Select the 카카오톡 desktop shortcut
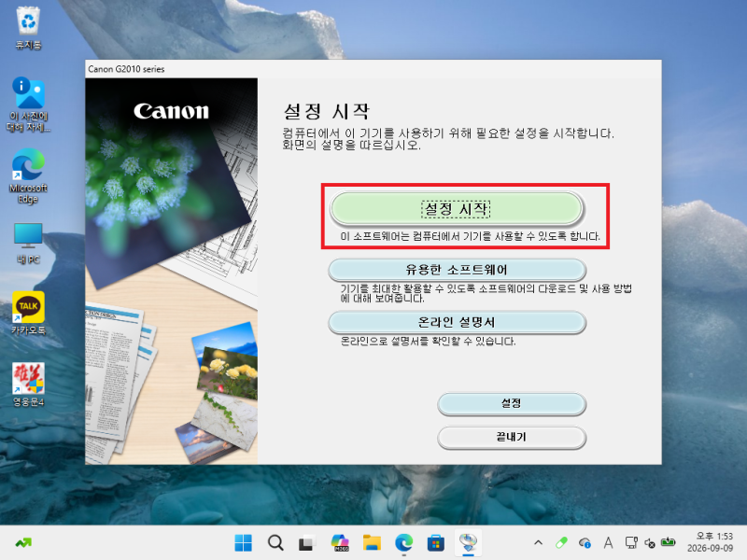747x560 pixels. pos(28,313)
